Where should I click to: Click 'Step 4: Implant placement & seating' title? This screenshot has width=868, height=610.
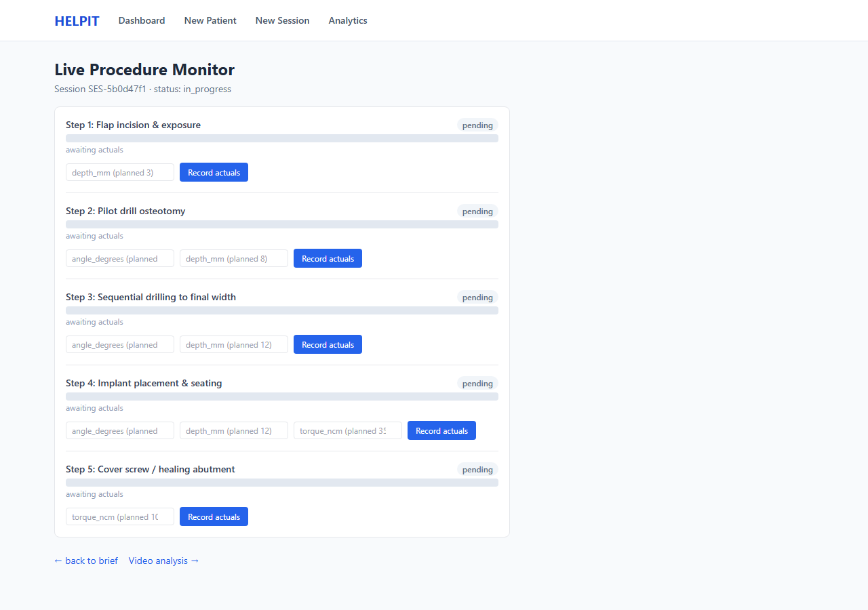144,383
